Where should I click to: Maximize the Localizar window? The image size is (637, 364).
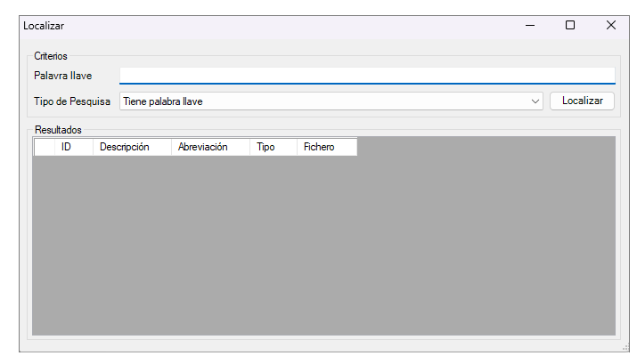[570, 26]
